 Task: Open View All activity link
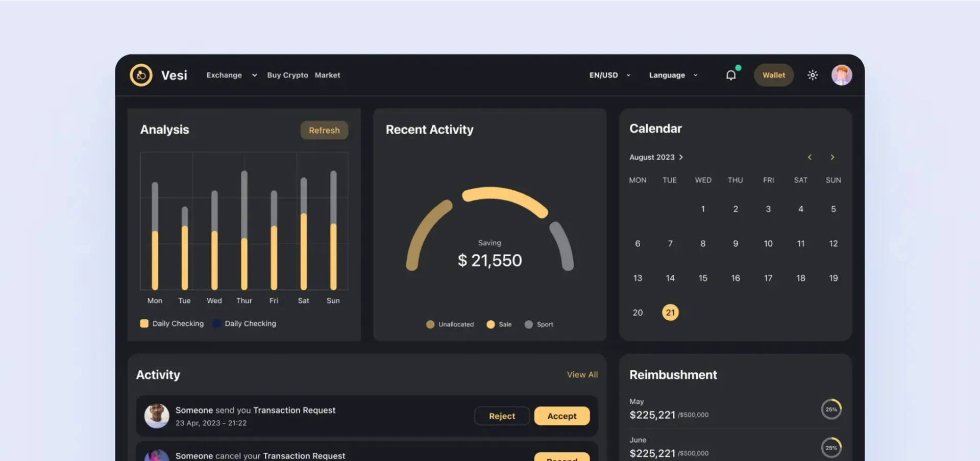click(582, 374)
